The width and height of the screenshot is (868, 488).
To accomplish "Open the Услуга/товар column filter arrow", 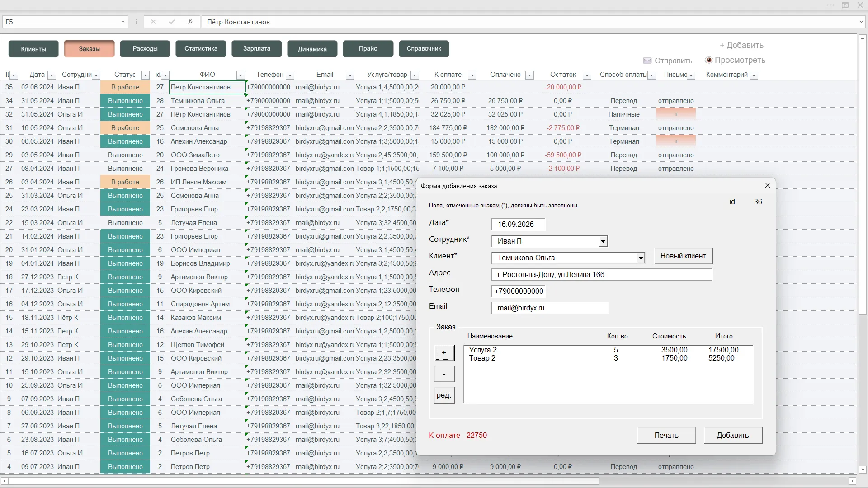I will pos(415,75).
